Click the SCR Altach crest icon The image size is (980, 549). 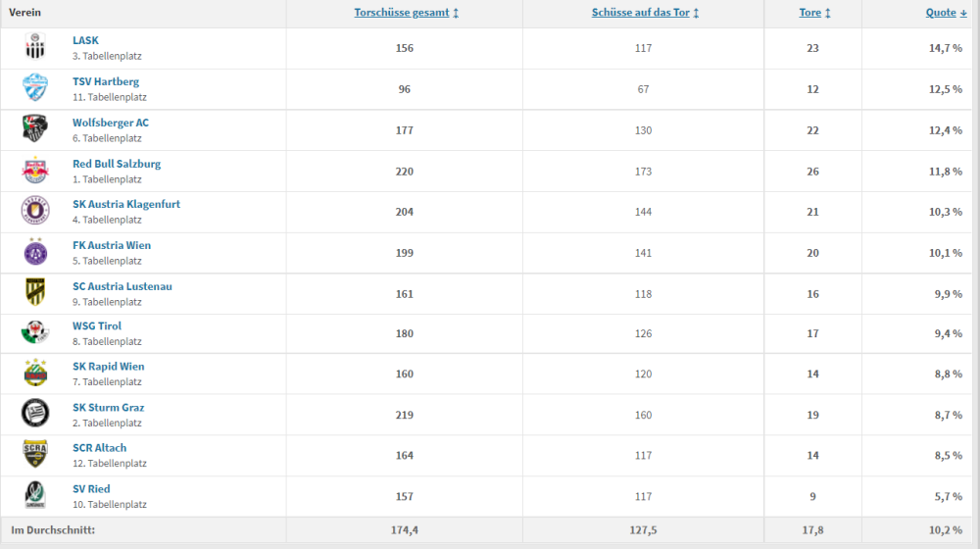pos(35,455)
